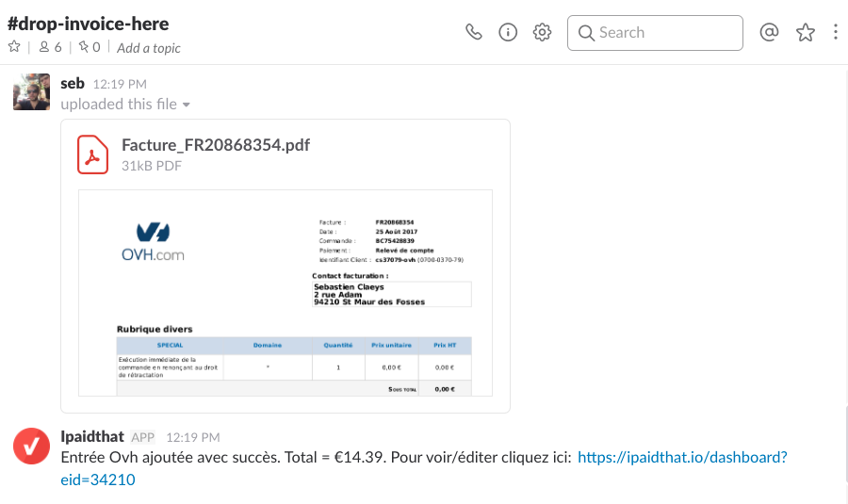Star the #drop-invoice-here channel
Screen dimensions: 848x504
(x=14, y=47)
